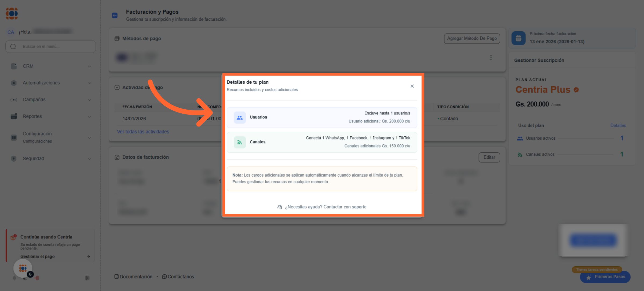The image size is (644, 291).
Task: Expand the Seguridad menu chevron
Action: (89, 159)
